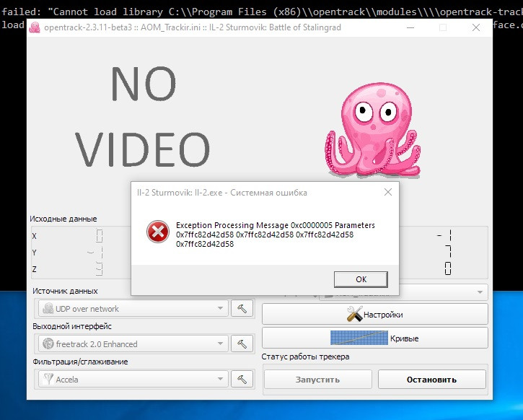523x420 pixels.
Task: Expand the Accela filter dropdown
Action: [x=220, y=379]
